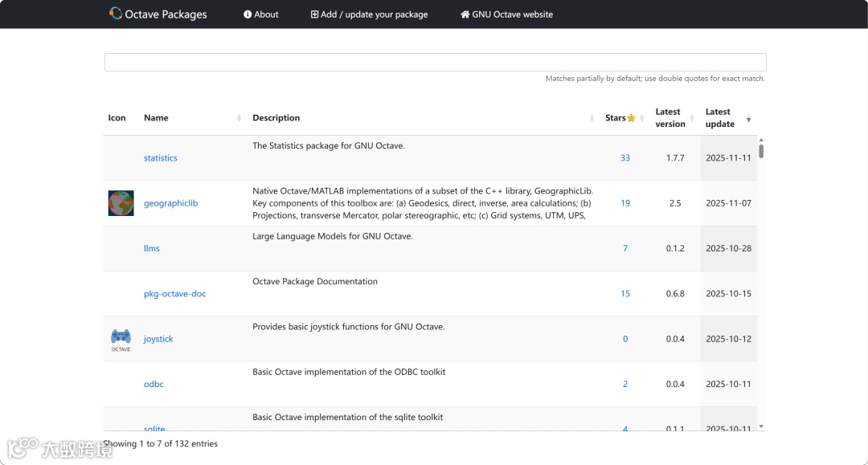Screen dimensions: 868x465
Task: Sort by the Stars star icon
Action: click(x=632, y=118)
